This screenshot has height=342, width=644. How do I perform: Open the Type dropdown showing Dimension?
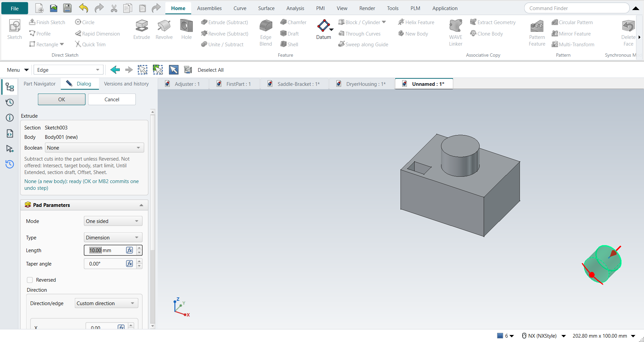click(x=113, y=238)
